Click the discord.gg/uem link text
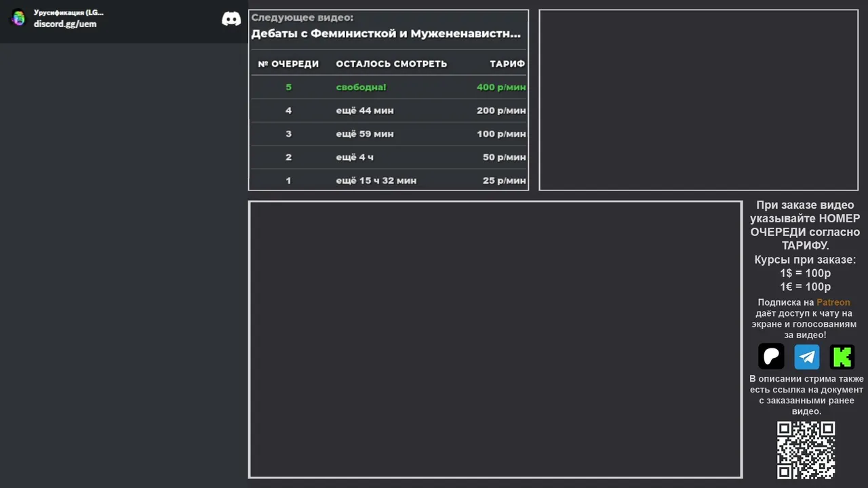868x488 pixels. point(65,24)
